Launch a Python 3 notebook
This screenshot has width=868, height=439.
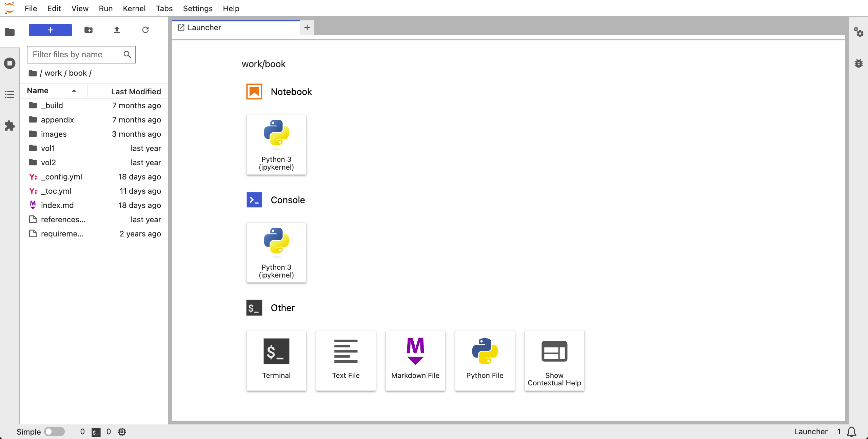276,145
